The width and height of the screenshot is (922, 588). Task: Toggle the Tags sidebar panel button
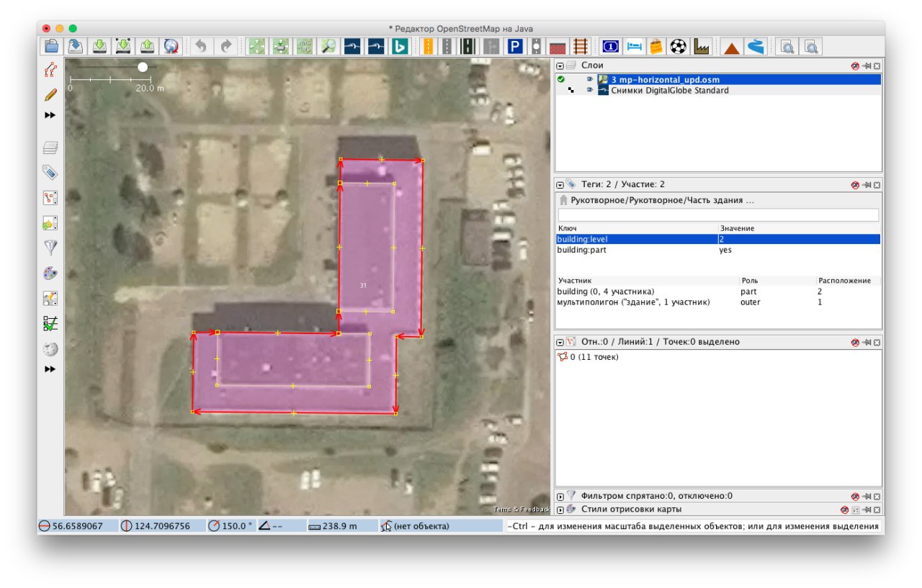[50, 173]
